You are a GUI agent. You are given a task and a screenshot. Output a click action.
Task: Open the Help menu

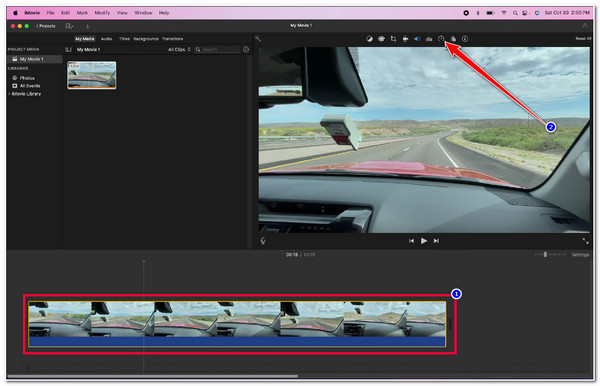pos(164,13)
